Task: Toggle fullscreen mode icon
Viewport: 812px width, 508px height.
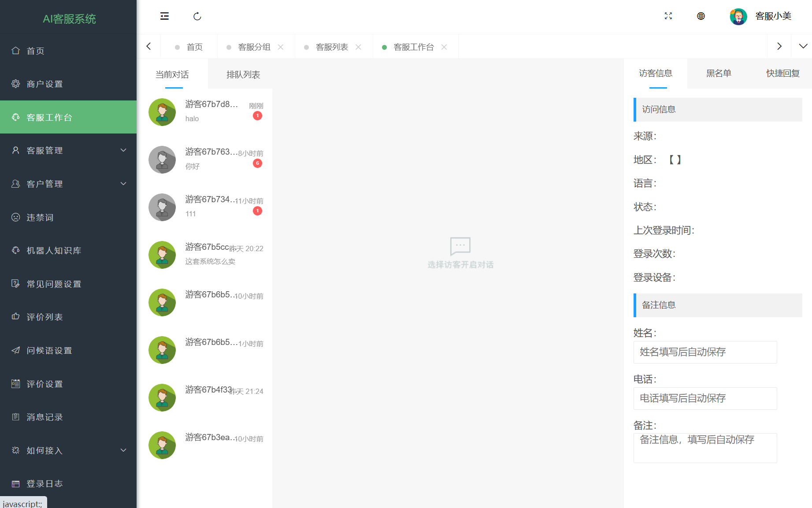Action: tap(668, 16)
